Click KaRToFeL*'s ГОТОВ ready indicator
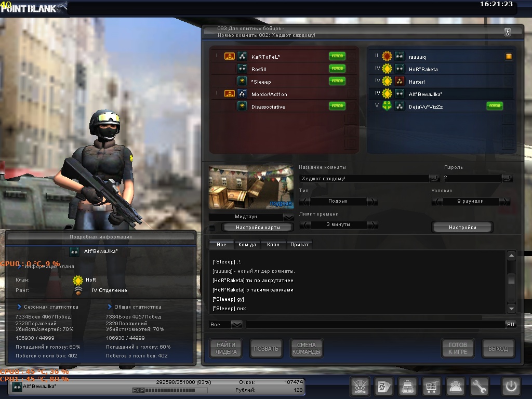 tap(337, 56)
